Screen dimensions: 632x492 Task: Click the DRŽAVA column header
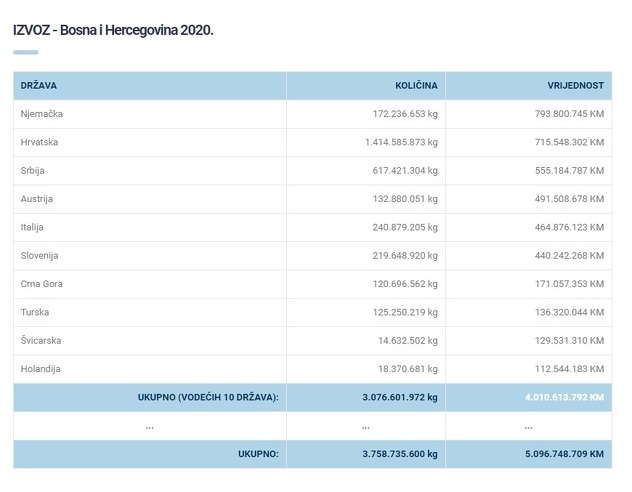(39, 86)
